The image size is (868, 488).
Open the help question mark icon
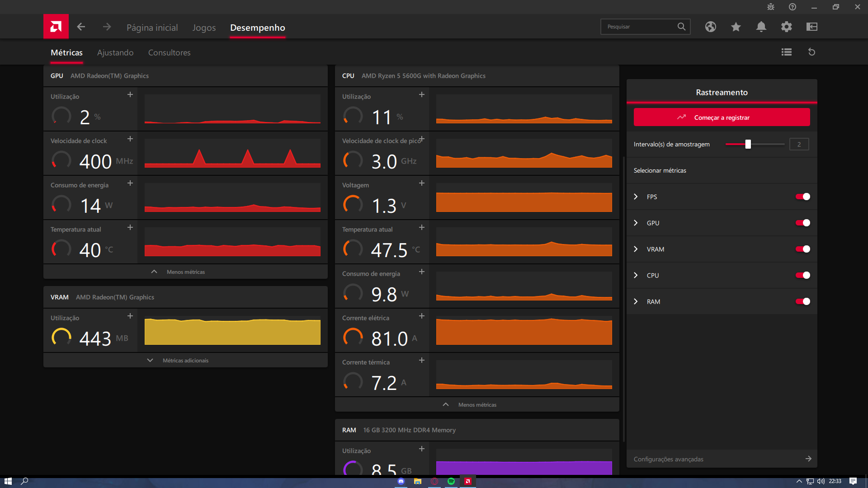[x=793, y=7]
